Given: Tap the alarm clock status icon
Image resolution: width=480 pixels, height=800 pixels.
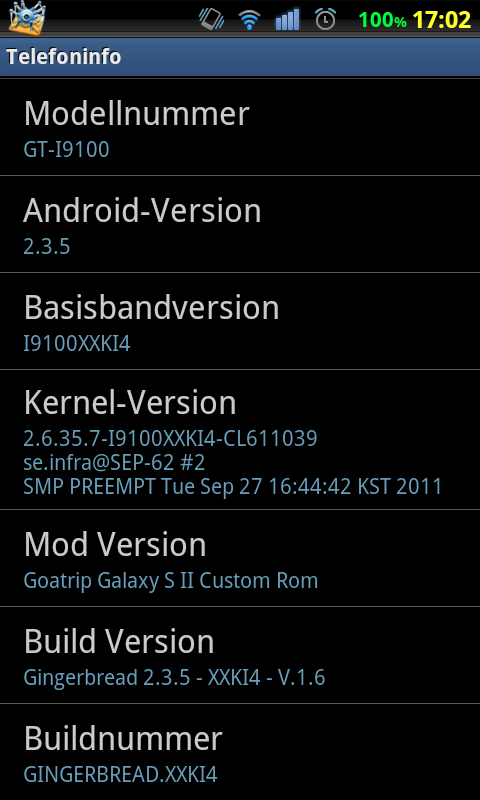Looking at the screenshot, I should tap(325, 19).
